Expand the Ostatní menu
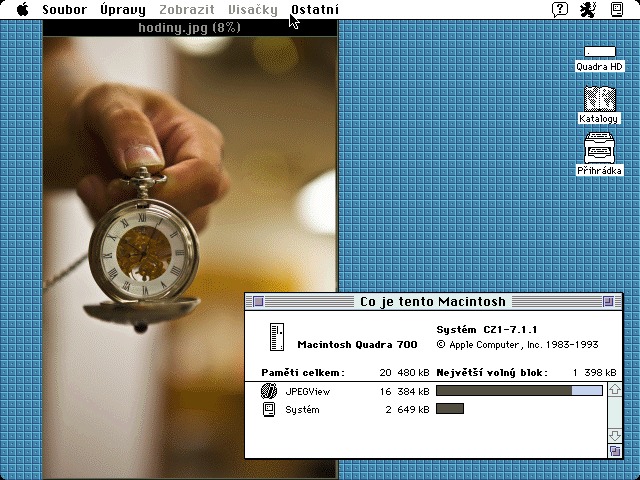Viewport: 640px width, 480px height. coord(315,10)
